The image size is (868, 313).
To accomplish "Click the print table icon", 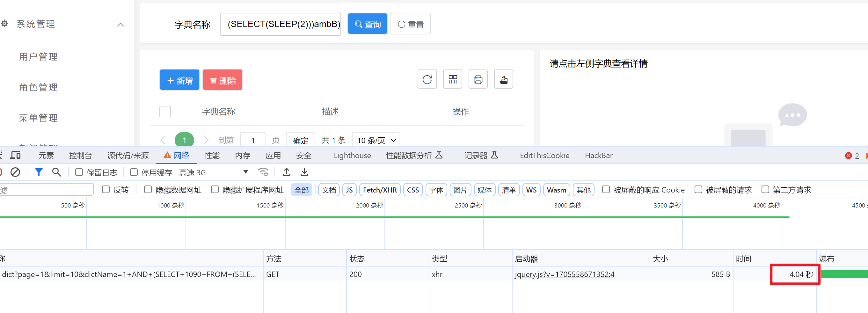I will point(478,79).
